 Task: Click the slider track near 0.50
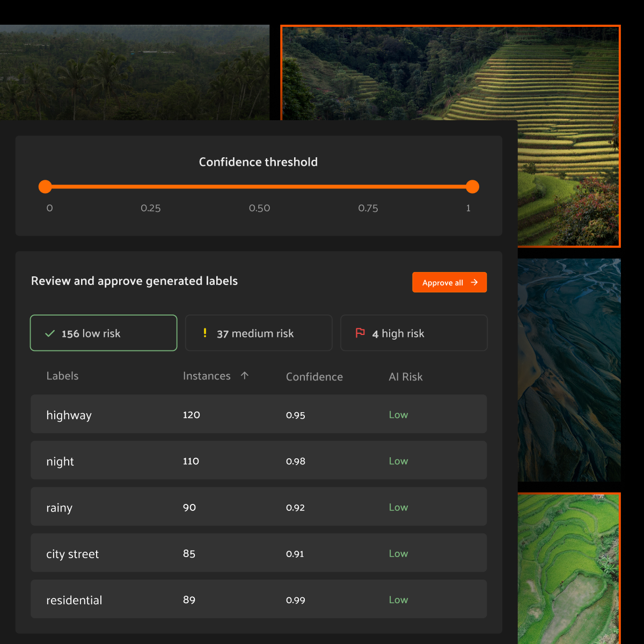pyautogui.click(x=259, y=187)
